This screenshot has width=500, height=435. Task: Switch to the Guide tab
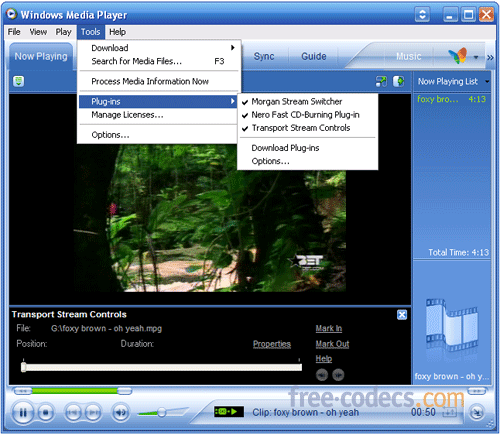[314, 56]
